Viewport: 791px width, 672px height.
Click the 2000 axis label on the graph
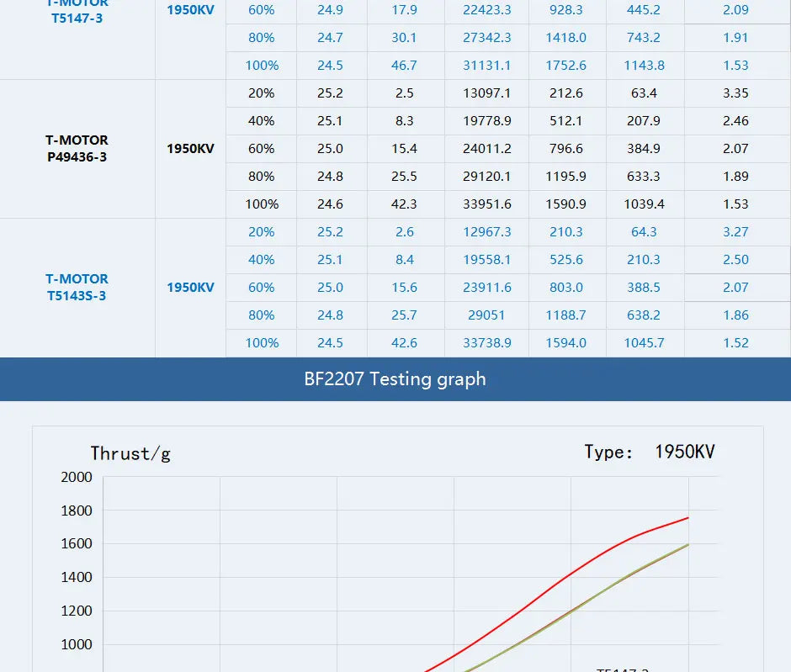point(76,477)
